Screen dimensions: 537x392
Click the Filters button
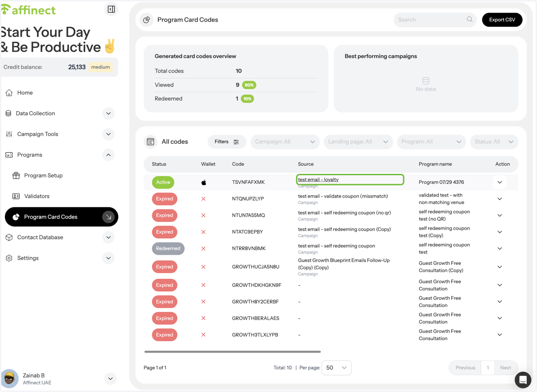pyautogui.click(x=226, y=142)
